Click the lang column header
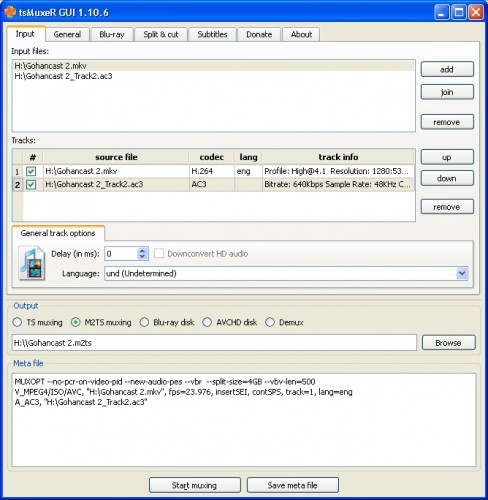 pos(248,157)
